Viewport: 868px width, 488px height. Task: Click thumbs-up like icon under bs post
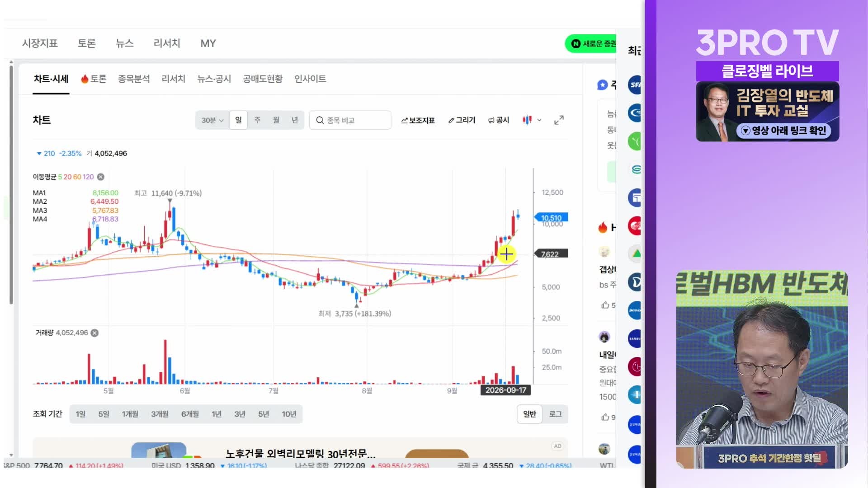coord(605,305)
